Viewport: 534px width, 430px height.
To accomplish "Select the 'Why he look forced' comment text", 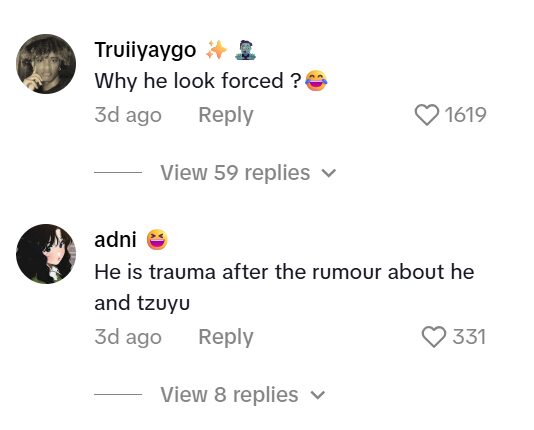I will coord(198,81).
